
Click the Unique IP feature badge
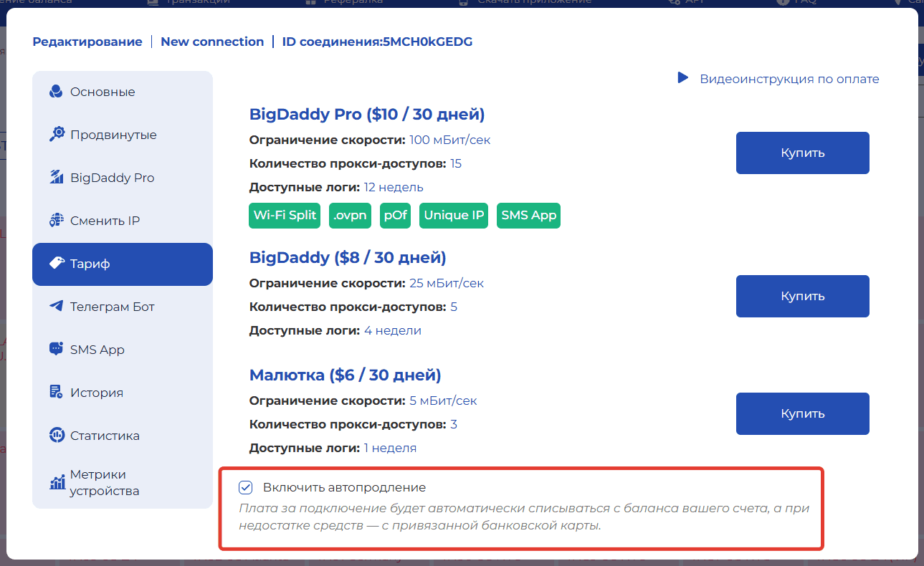(454, 216)
